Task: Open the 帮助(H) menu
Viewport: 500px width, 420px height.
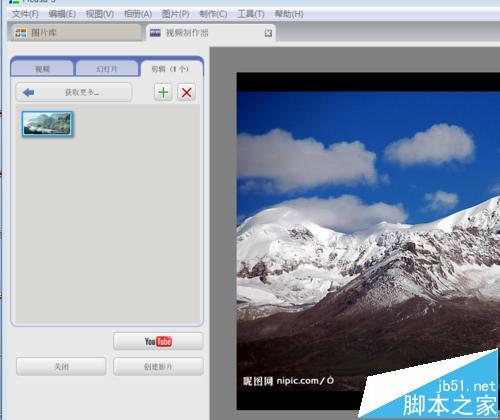Action: point(289,14)
